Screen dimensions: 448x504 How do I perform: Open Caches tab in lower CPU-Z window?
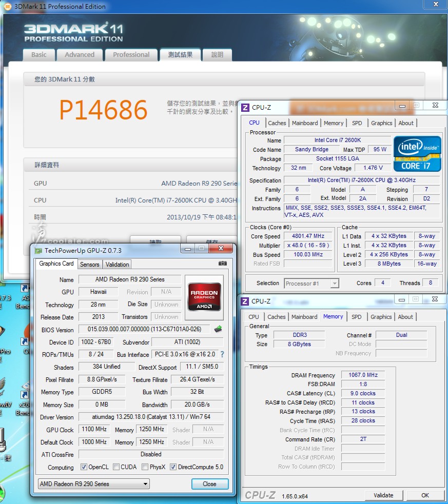276,317
